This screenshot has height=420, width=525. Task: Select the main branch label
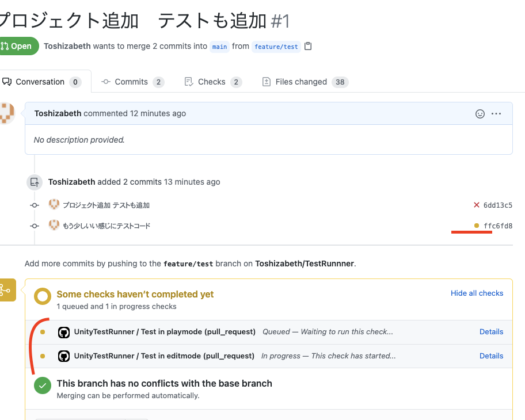(x=219, y=47)
